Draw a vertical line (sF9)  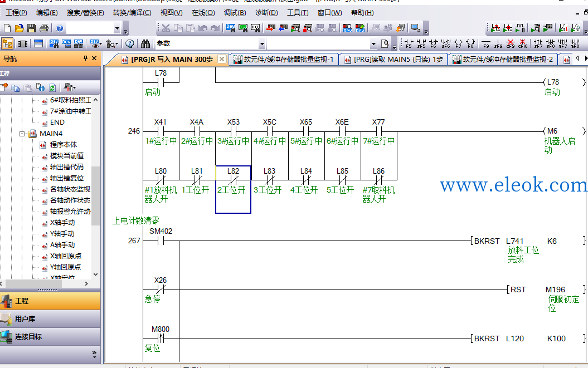(498, 44)
